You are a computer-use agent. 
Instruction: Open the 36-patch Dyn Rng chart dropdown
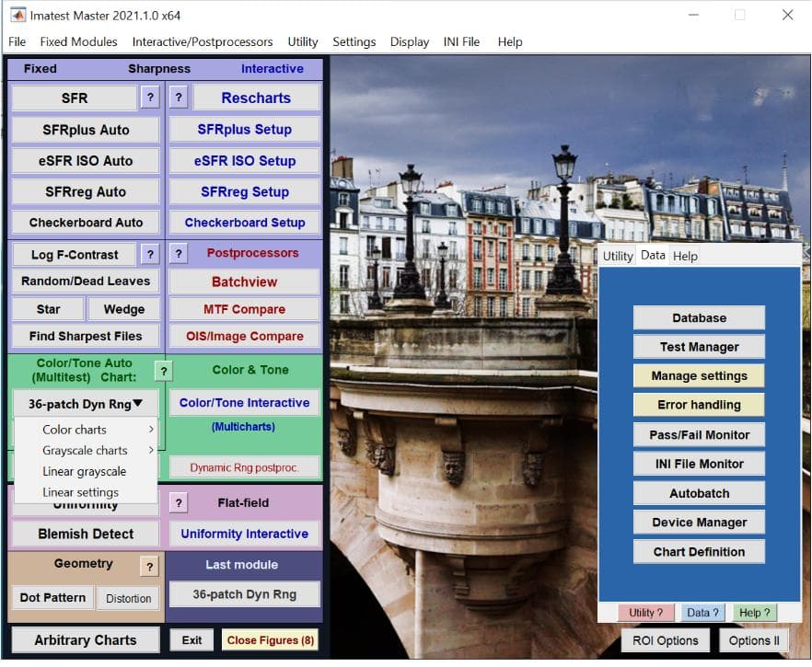click(85, 404)
